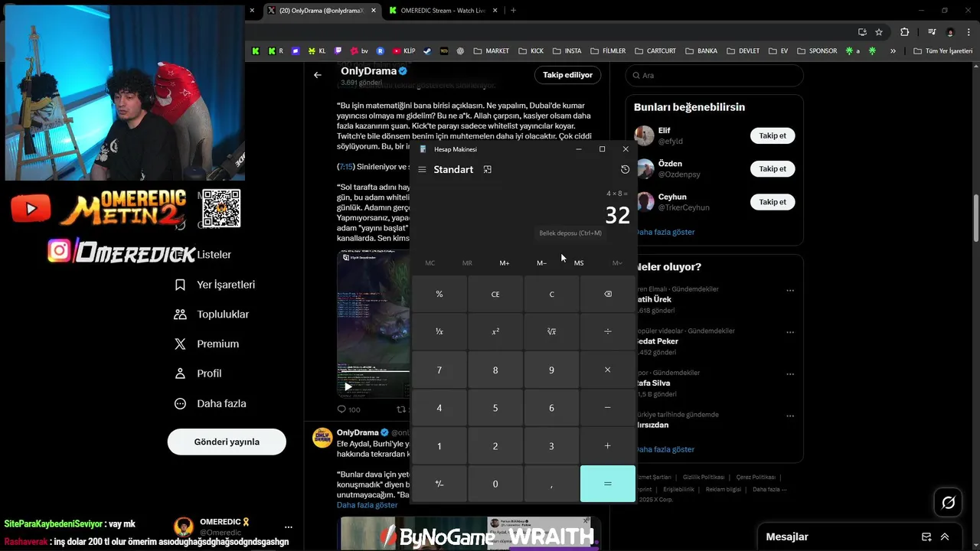The width and height of the screenshot is (980, 551).
Task: Open the calculator navigation hamburger menu
Action: (x=422, y=170)
